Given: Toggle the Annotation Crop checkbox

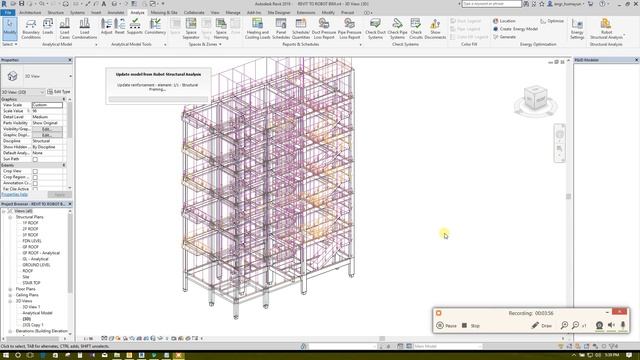Looking at the screenshot, I should point(35,184).
